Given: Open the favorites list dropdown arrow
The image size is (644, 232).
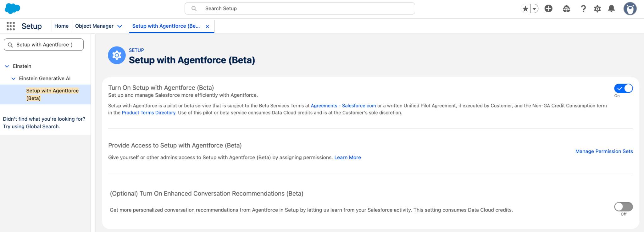Looking at the screenshot, I should click(534, 9).
